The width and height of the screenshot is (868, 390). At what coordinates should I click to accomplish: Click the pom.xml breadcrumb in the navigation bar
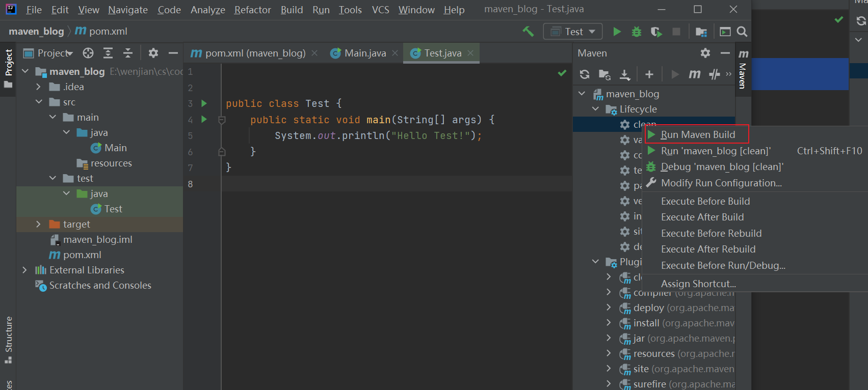coord(101,31)
